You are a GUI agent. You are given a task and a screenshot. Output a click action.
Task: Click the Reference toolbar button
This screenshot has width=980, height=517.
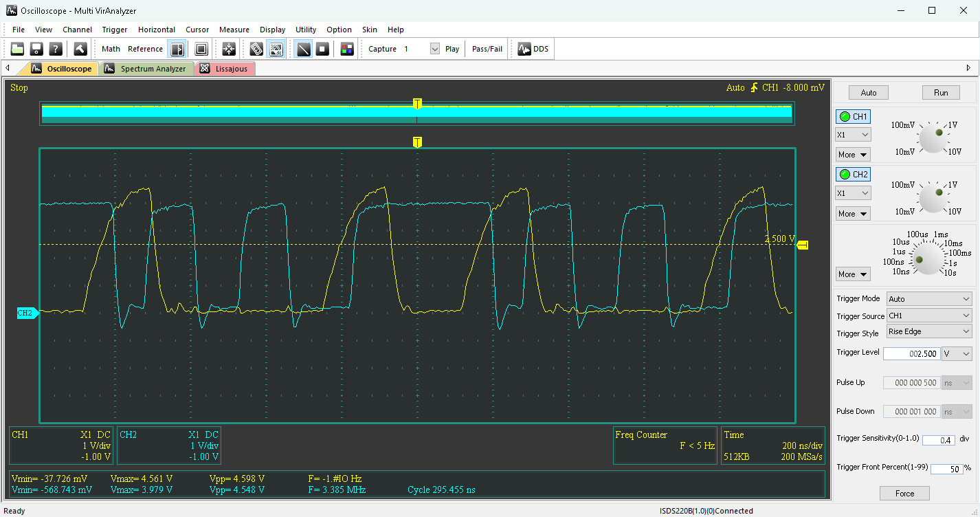tap(145, 49)
